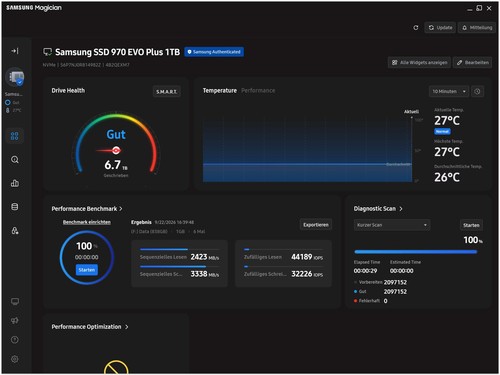500x375 pixels.
Task: Open the Secure Erase lock icon in sidebar
Action: (x=15, y=230)
